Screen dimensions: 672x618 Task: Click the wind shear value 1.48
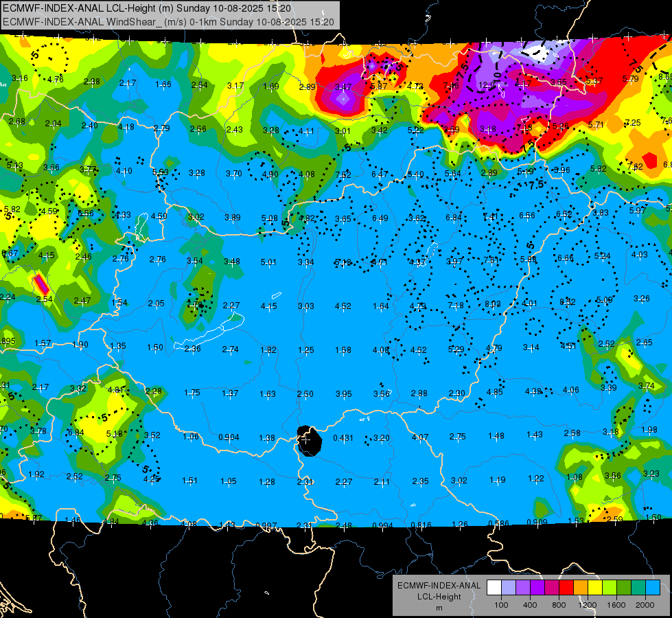click(496, 436)
